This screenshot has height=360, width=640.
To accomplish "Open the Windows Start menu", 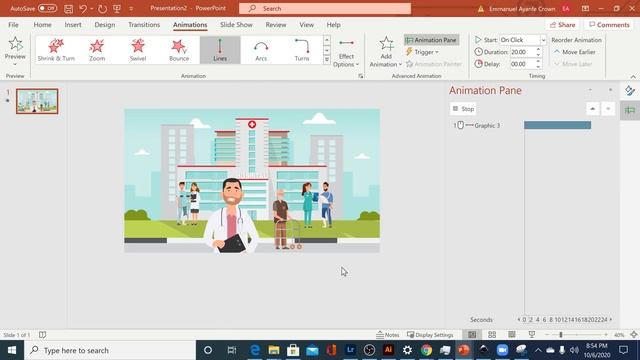I will 12,350.
